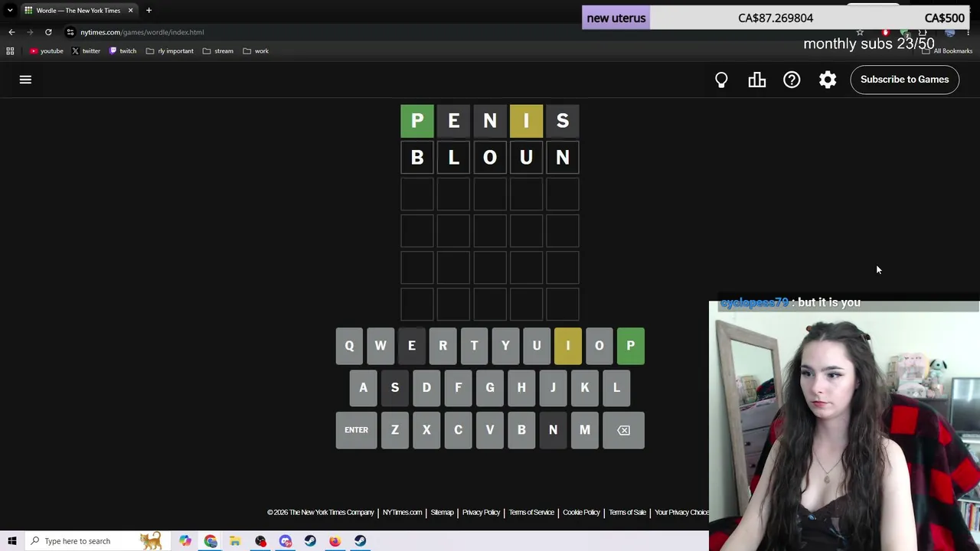Tap the W key on the Wordle keyboard
980x551 pixels.
click(381, 346)
